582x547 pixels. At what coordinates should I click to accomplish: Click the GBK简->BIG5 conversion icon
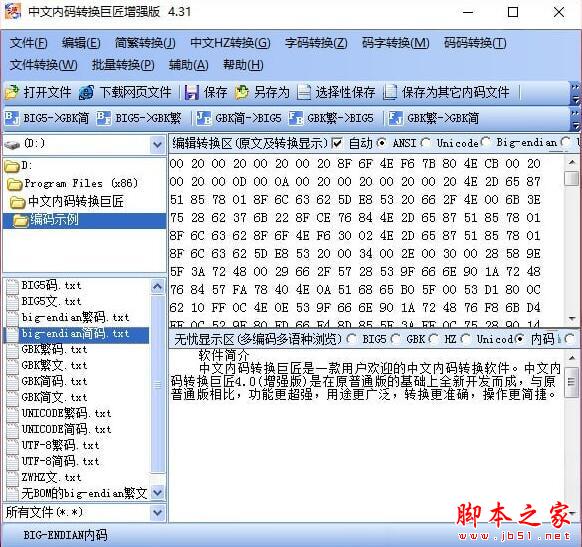point(204,118)
